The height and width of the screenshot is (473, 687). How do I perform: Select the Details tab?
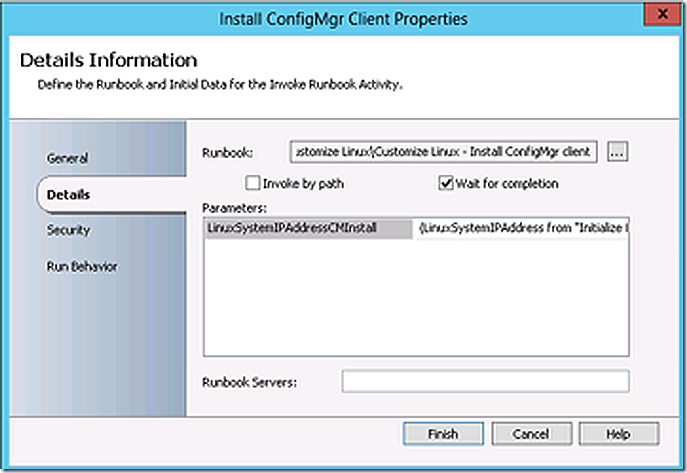coord(112,194)
